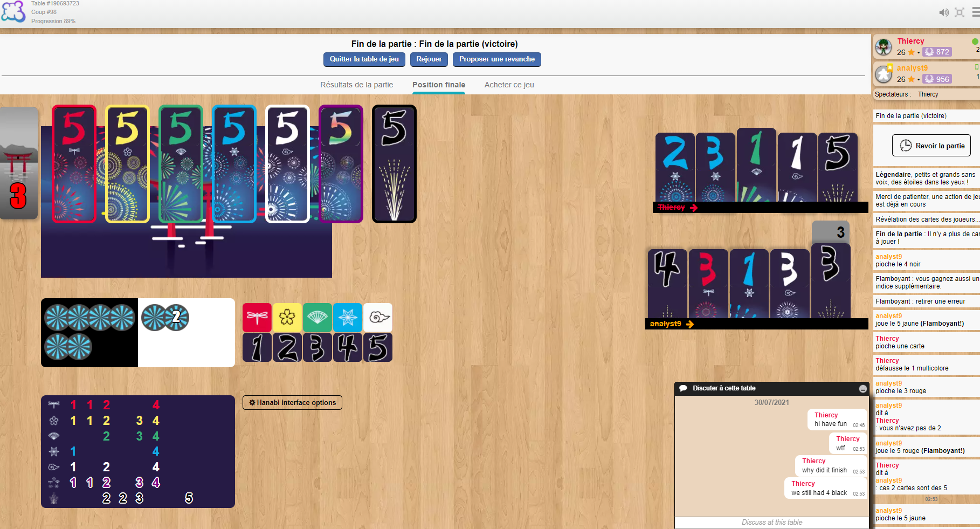Image resolution: width=980 pixels, height=529 pixels.
Task: Select the Position finale tab
Action: pos(439,85)
